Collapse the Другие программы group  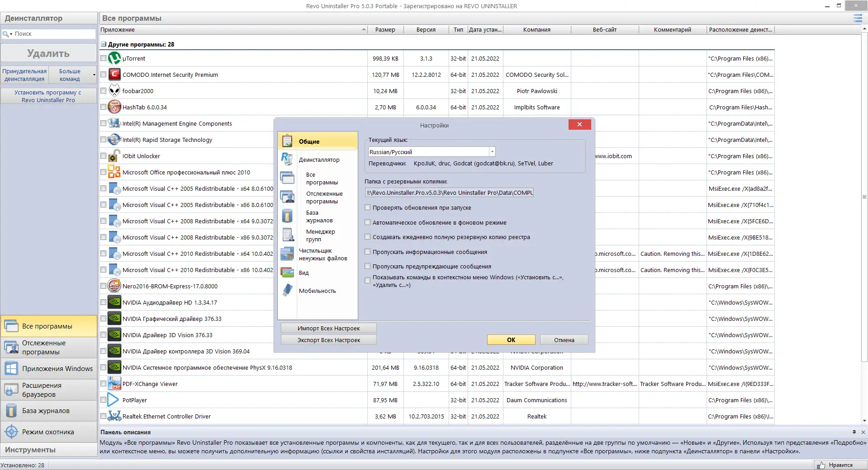pyautogui.click(x=104, y=44)
